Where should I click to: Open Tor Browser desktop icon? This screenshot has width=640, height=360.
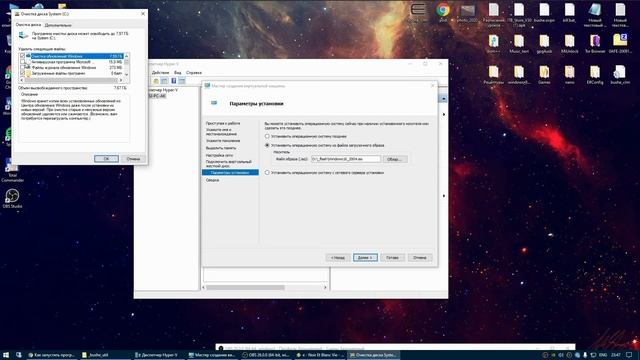pos(595,43)
